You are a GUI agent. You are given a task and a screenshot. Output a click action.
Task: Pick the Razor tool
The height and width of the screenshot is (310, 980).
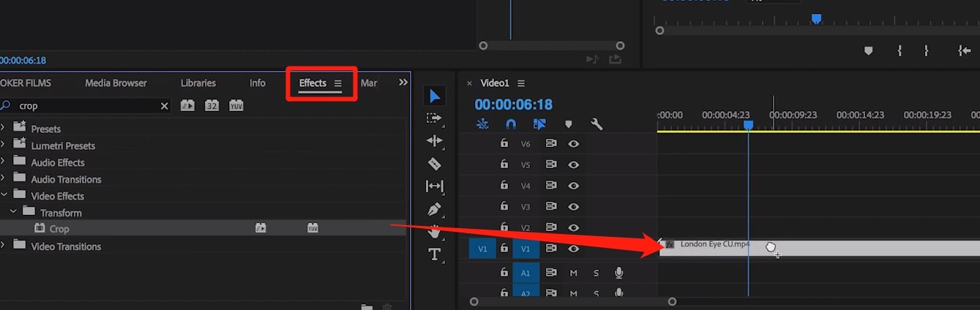click(435, 164)
